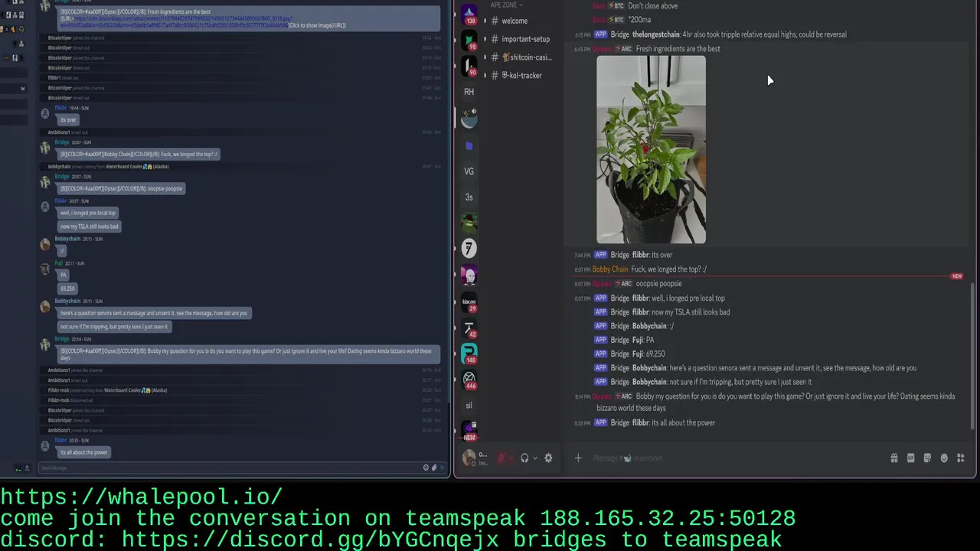
Task: Click the plus attachment button in Discord
Action: point(578,458)
